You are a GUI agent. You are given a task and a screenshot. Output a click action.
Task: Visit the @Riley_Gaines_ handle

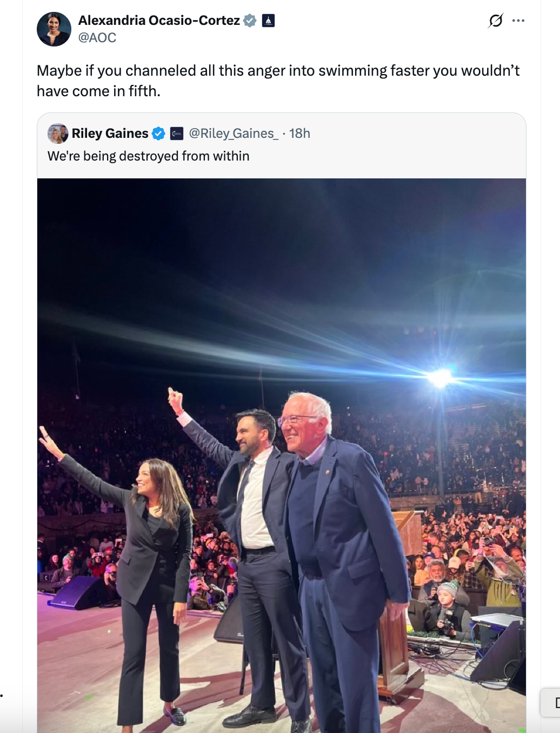(234, 134)
